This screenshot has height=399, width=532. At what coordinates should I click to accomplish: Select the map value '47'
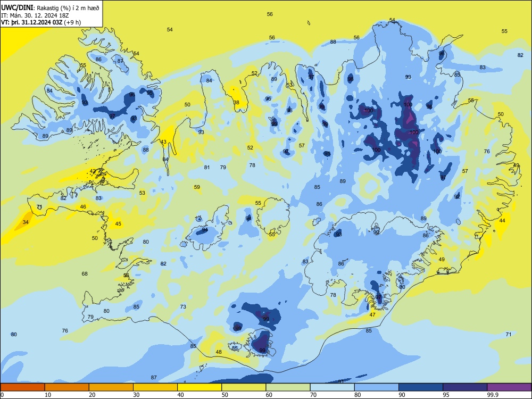click(372, 314)
